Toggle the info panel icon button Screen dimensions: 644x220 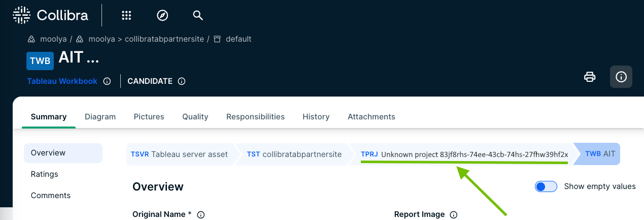(x=621, y=77)
